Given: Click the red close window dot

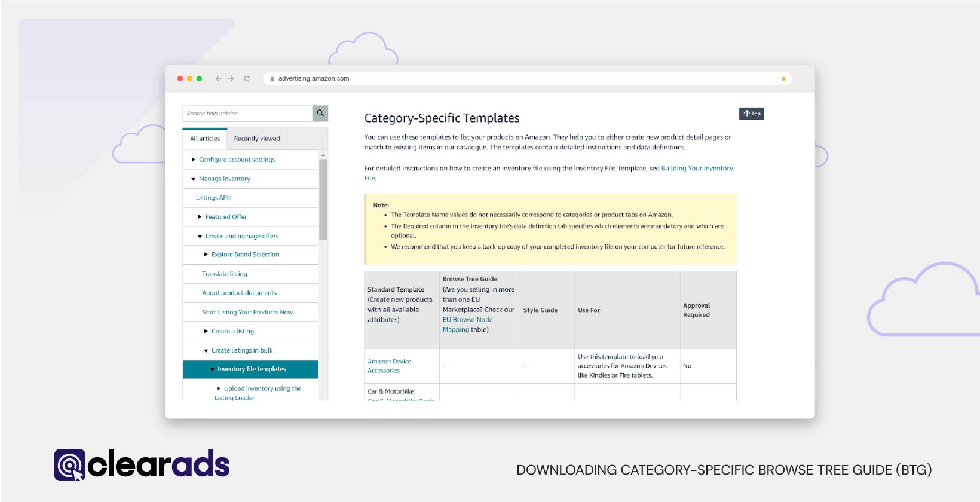Looking at the screenshot, I should [x=180, y=78].
